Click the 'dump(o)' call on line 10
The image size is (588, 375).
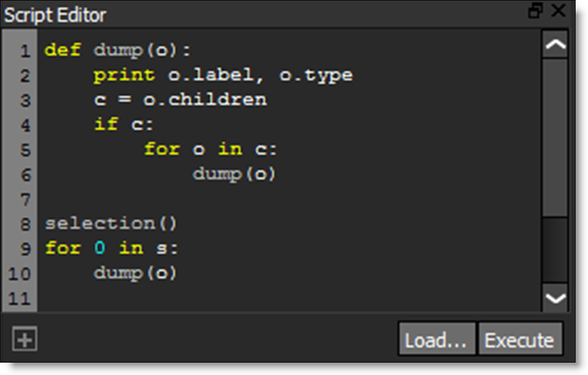[135, 274]
